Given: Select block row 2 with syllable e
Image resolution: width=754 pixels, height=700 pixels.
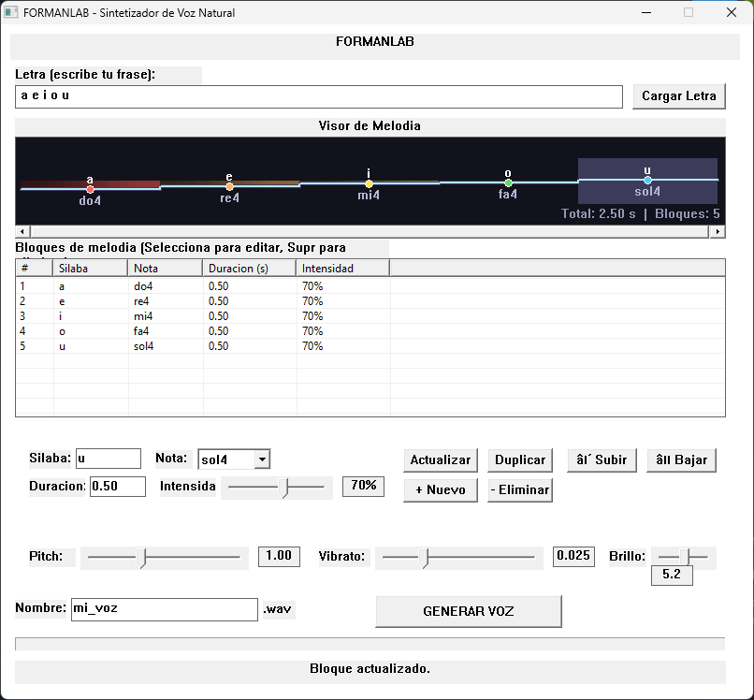Looking at the screenshot, I should tap(370, 301).
